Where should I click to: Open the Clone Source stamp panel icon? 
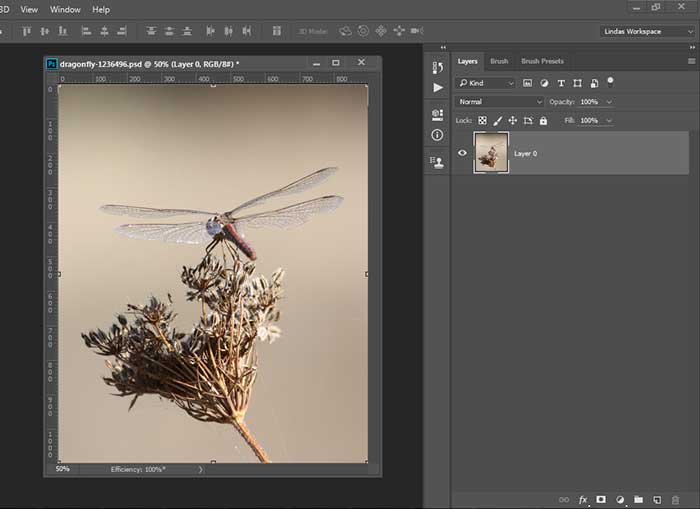coord(437,162)
